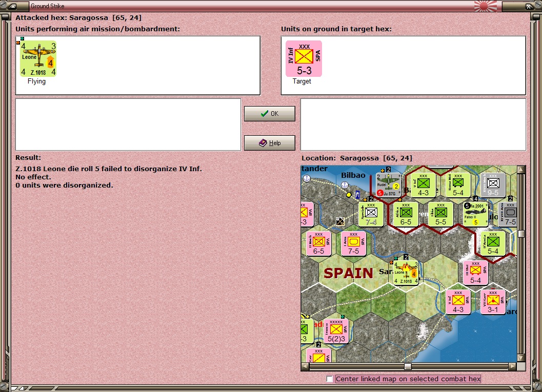The width and height of the screenshot is (542, 392).
Task: Click the map horizontal scrollbar left arrow
Action: tap(305, 366)
